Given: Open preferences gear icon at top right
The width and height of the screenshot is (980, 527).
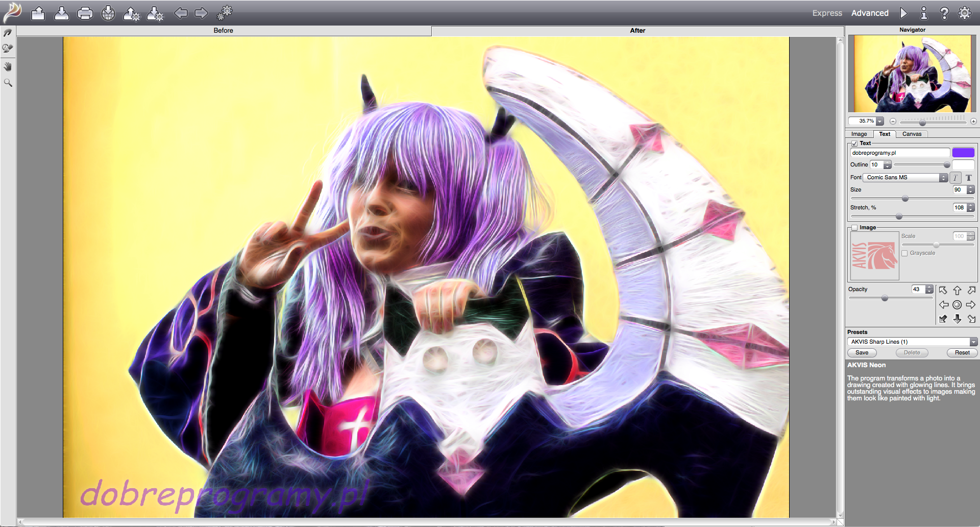Looking at the screenshot, I should (965, 13).
